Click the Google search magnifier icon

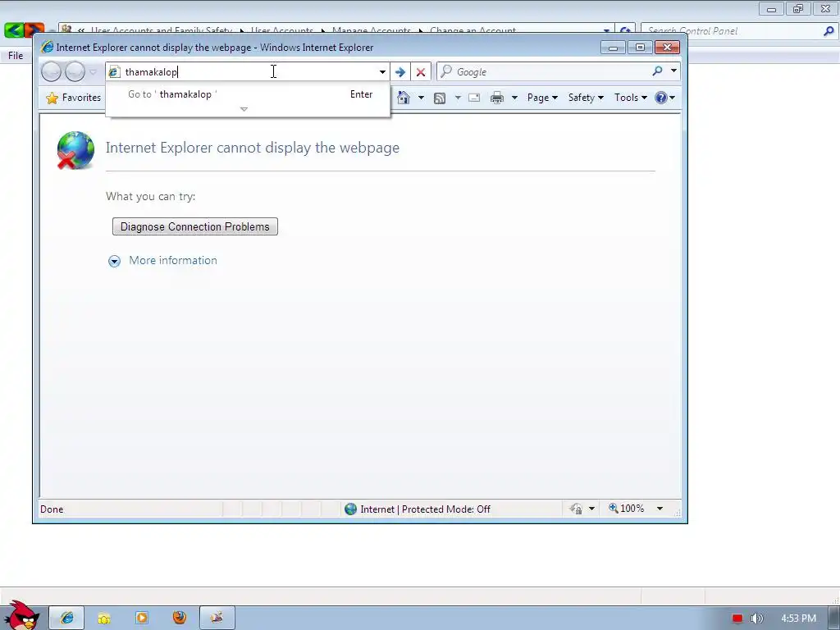(x=657, y=71)
